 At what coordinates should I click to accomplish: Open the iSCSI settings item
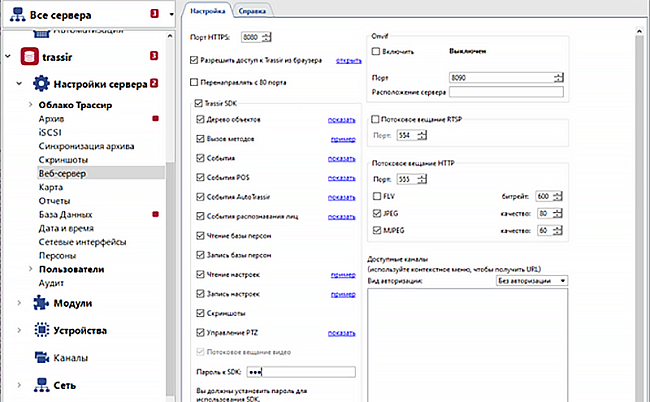coord(50,132)
